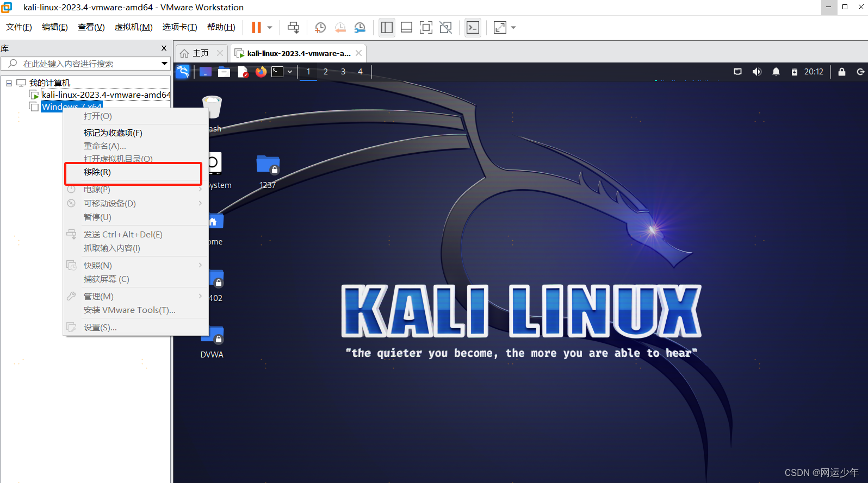Viewport: 868px width, 483px height.
Task: Open the 查看(V) menu
Action: point(91,27)
